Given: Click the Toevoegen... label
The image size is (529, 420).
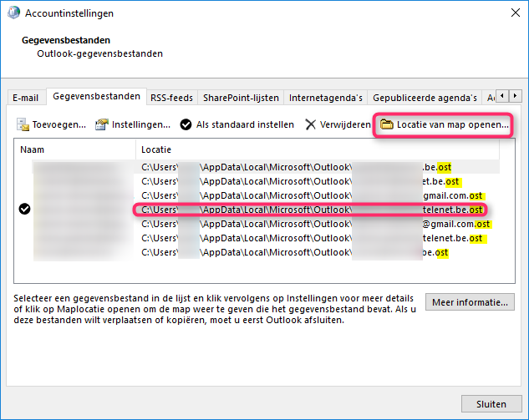Looking at the screenshot, I should [x=59, y=124].
